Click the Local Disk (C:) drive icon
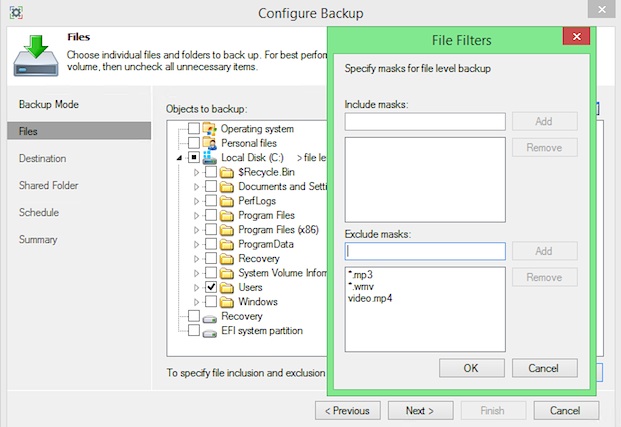Viewport: 621px width, 427px height. click(x=209, y=158)
